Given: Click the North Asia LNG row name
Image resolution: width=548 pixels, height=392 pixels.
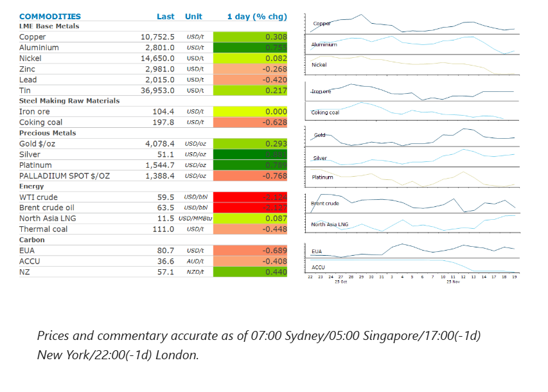Looking at the screenshot, I should tap(48, 218).
